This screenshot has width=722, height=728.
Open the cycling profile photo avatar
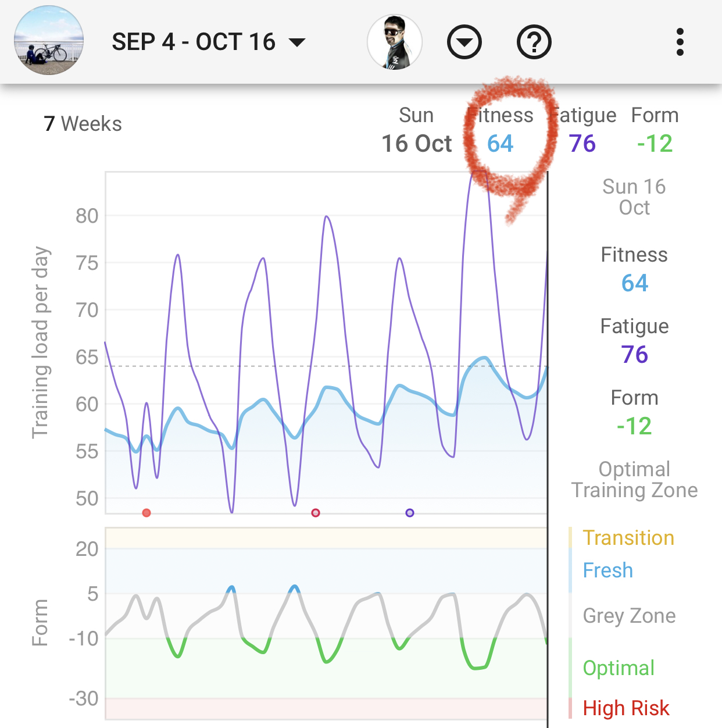point(49,41)
